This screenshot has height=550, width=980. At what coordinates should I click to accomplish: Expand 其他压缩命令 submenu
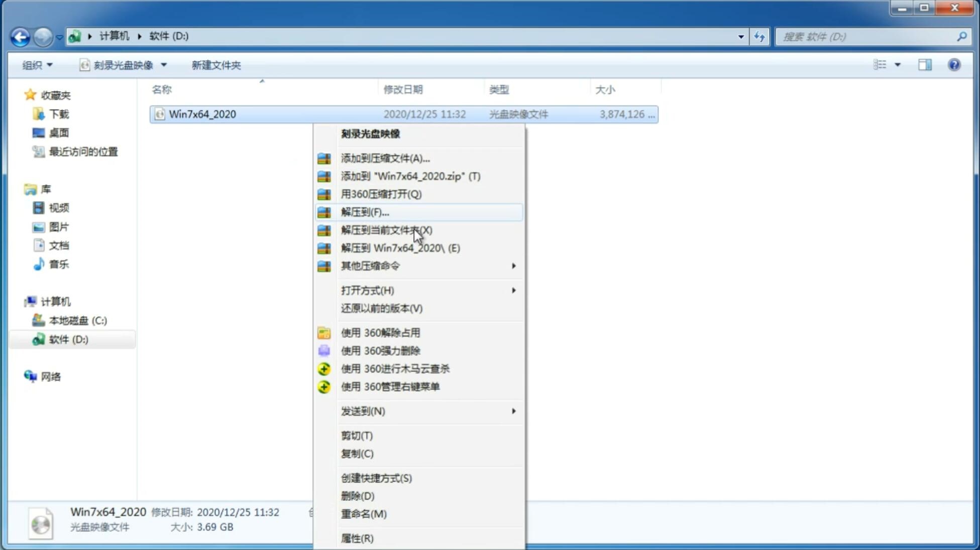428,265
